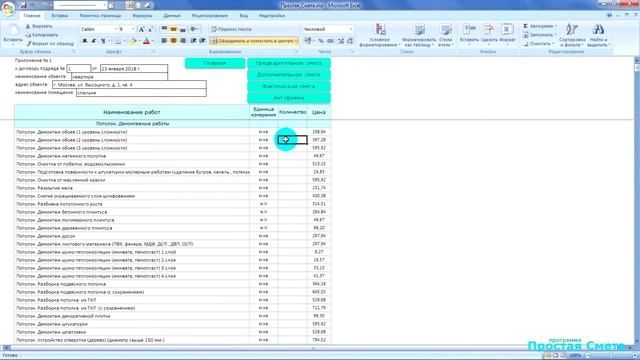Screen dimensions: 640x360
Task: Open Format as Table (Форматировать как таблицу)
Action: [419, 35]
